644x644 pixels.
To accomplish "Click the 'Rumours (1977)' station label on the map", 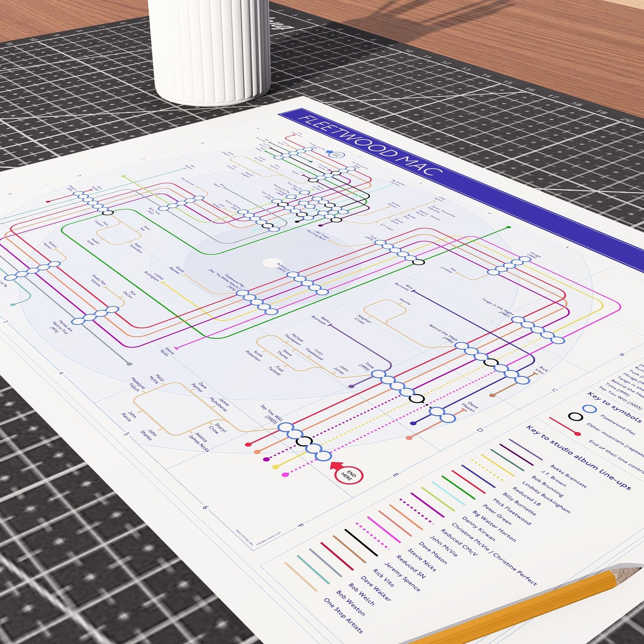I will click(x=283, y=268).
